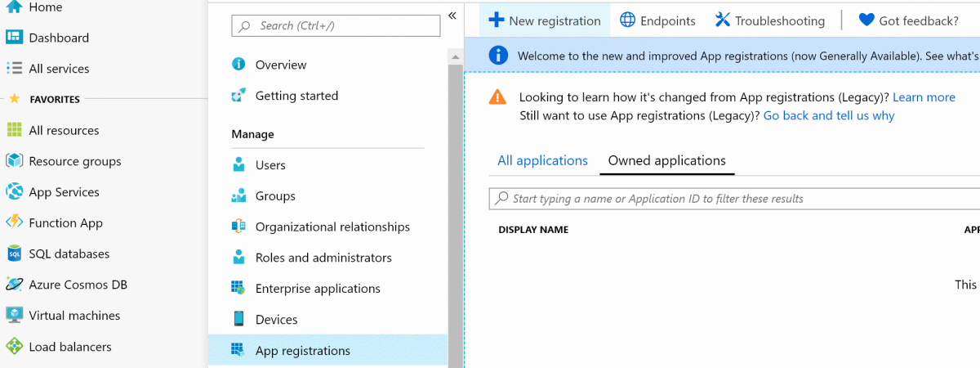This screenshot has height=368, width=980.
Task: Click the Function App lightning icon
Action: coord(14,222)
